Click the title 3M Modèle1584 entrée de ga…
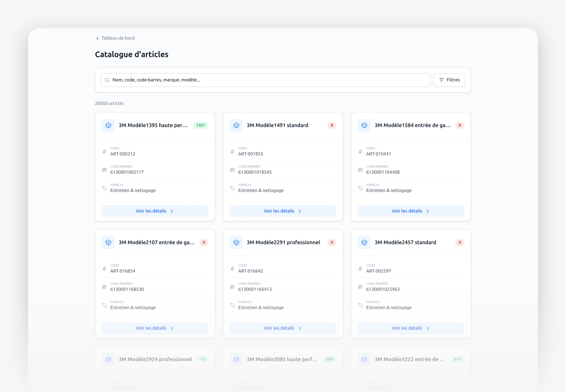 pos(412,125)
